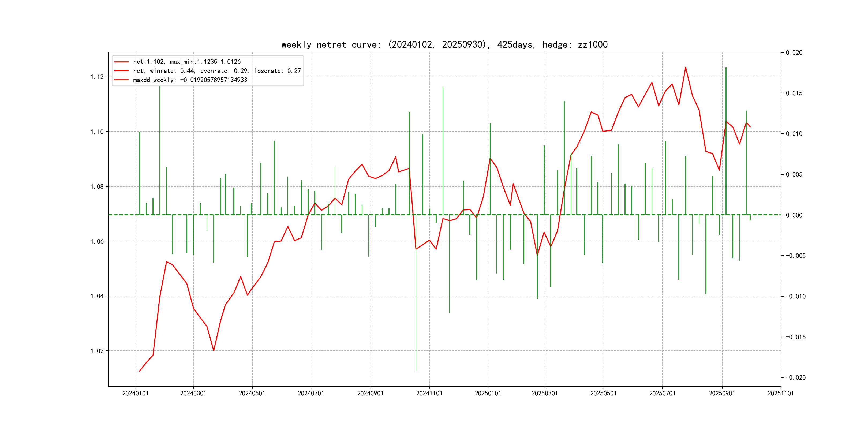Click the 0.020 right axis tick label

point(794,53)
